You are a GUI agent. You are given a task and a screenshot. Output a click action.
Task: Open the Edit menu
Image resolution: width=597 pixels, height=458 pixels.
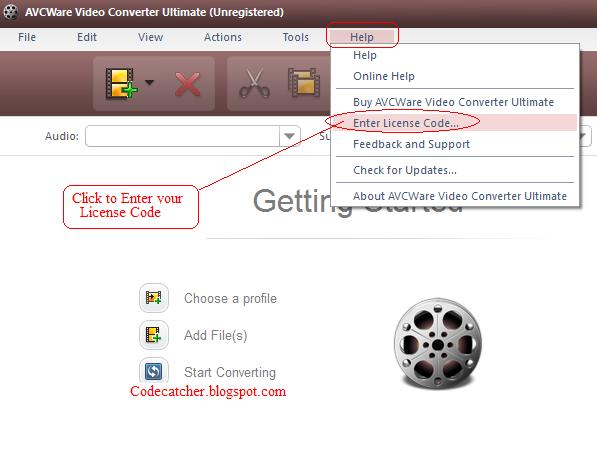(x=87, y=37)
